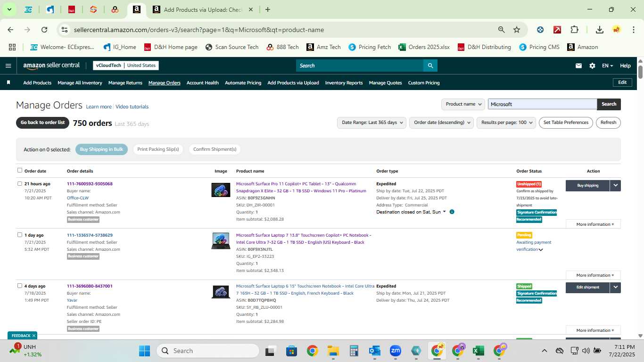Open File Explorer from the taskbar
Screen dimensions: 644x362
pos(333,351)
